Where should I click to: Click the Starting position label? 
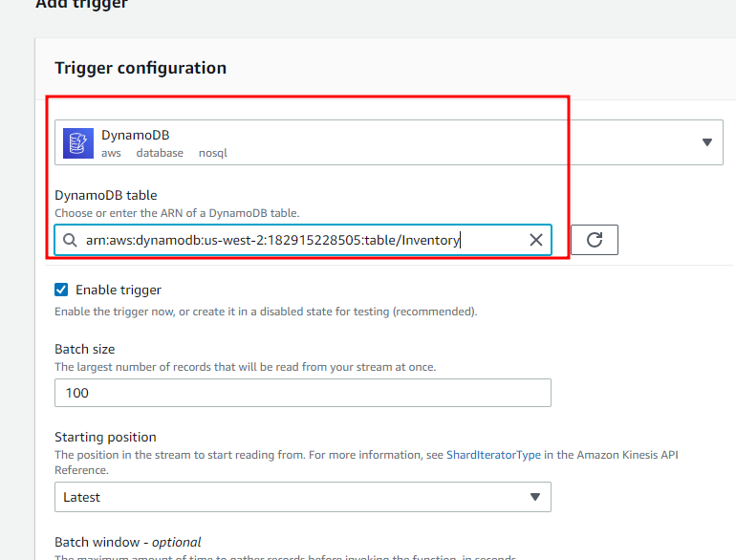[105, 437]
